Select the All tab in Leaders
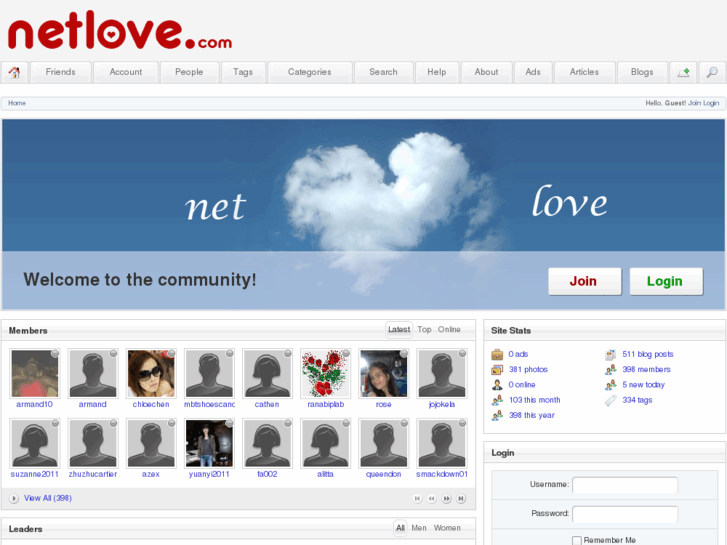Screen dimensions: 727x545 click(x=400, y=528)
